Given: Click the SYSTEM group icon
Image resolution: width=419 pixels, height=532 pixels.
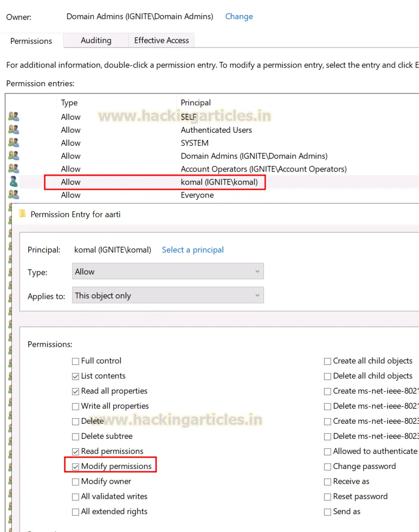Looking at the screenshot, I should click(x=13, y=143).
